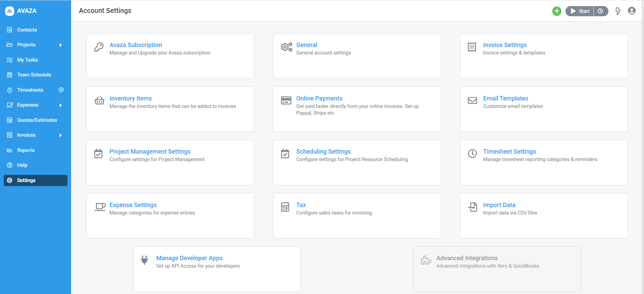Click the plug icon for Developer Apps
Image resolution: width=644 pixels, height=294 pixels.
[x=145, y=260]
